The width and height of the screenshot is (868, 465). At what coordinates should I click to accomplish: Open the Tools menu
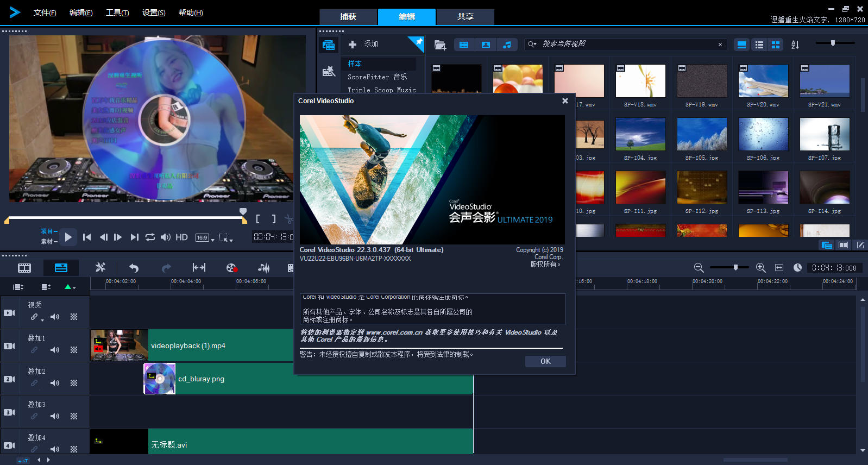(117, 13)
